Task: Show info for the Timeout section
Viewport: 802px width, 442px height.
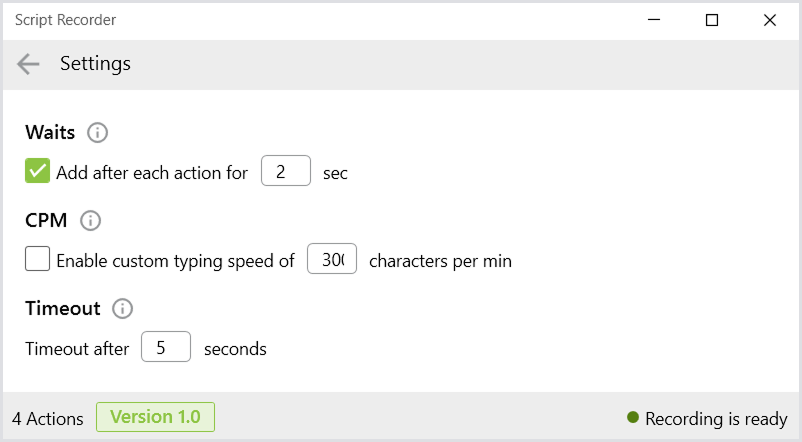Action: 122,308
